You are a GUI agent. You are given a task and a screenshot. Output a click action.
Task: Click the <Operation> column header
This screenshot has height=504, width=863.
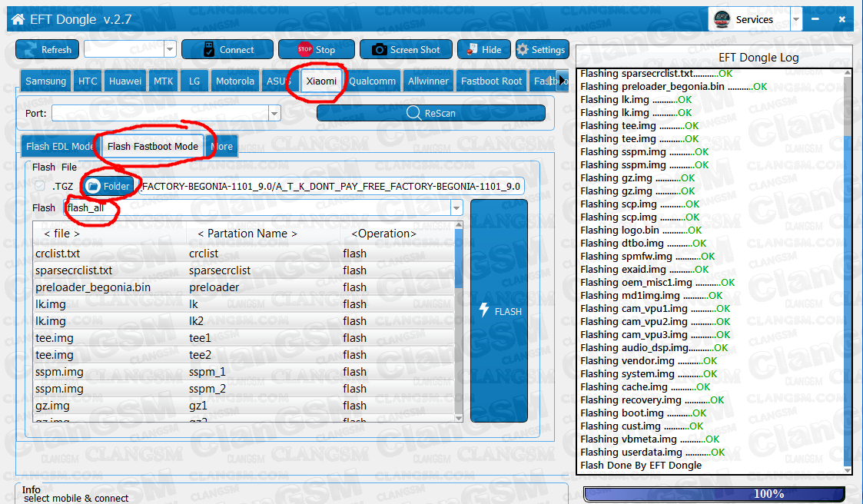383,234
